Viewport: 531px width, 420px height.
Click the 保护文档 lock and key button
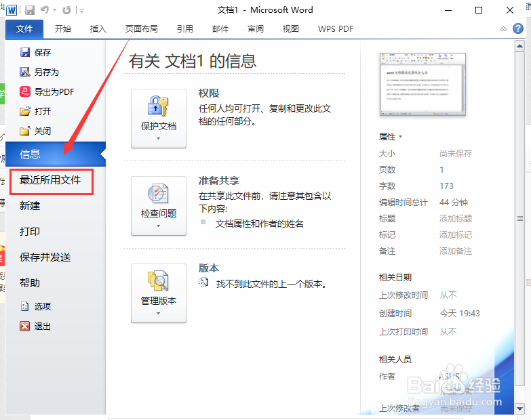click(x=159, y=119)
